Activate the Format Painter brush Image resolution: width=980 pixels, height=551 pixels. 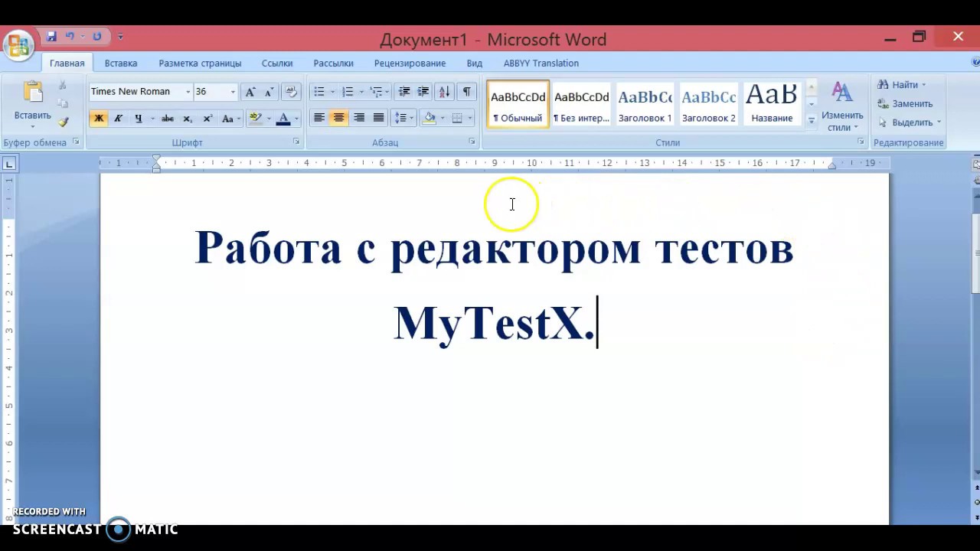(63, 121)
